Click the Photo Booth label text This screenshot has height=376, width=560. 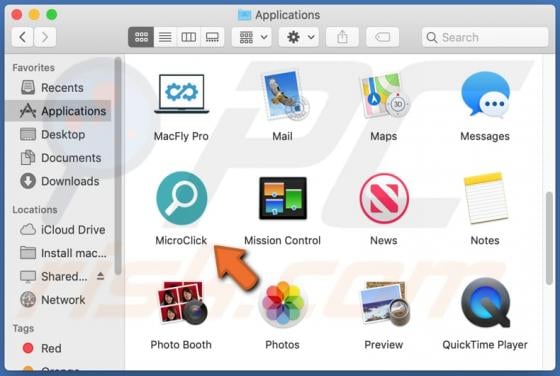coord(181,345)
